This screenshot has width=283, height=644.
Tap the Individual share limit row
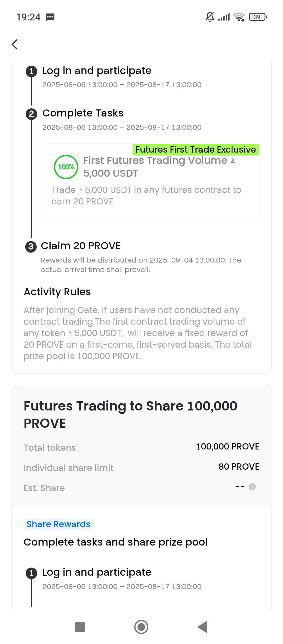coord(141,467)
